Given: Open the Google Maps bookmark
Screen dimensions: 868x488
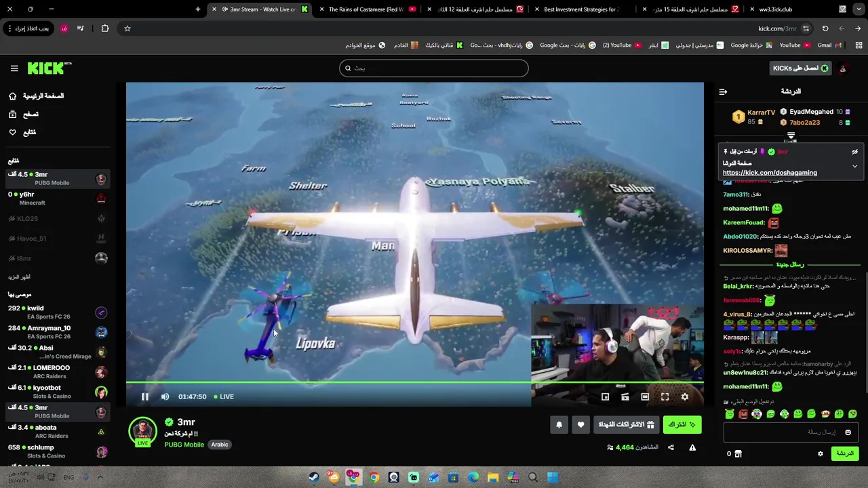Looking at the screenshot, I should coord(751,45).
